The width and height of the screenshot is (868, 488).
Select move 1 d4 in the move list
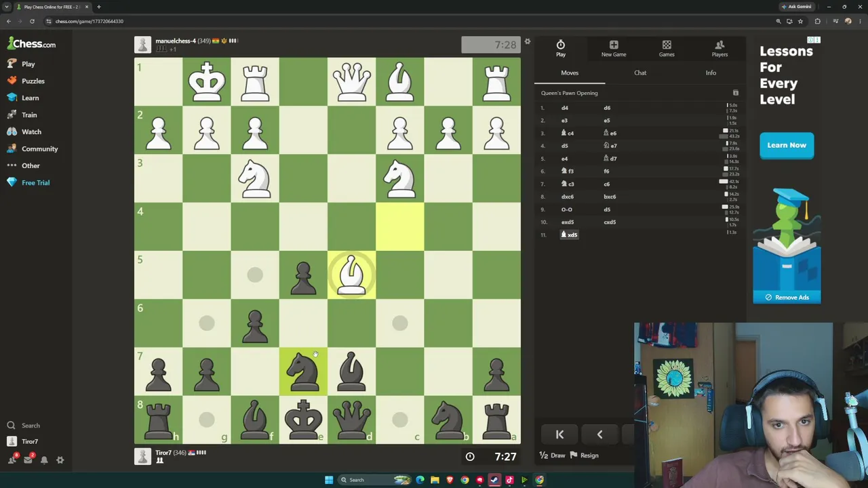click(565, 108)
